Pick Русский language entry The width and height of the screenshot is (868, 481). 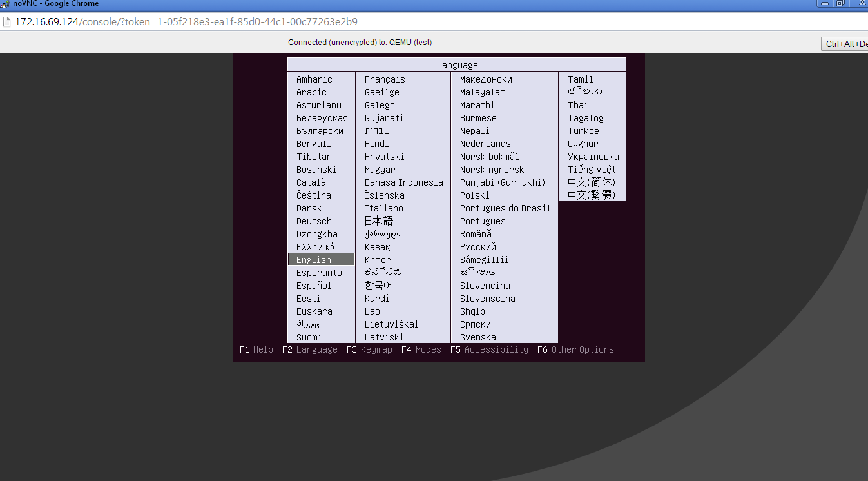pos(478,247)
